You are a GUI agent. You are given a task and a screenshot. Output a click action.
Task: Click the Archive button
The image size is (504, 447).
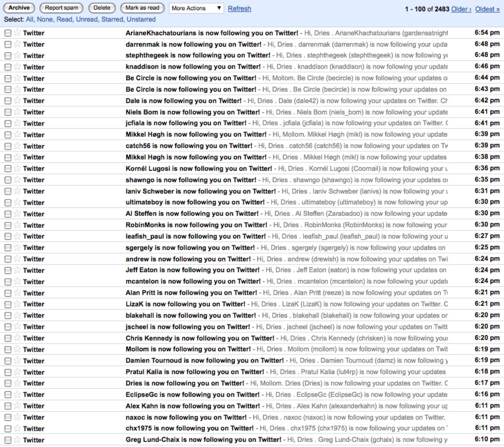(x=19, y=8)
